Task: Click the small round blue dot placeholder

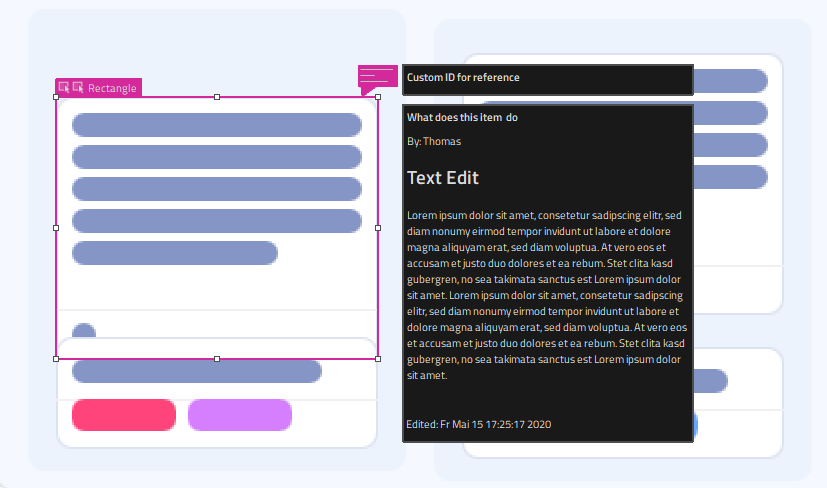Action: (84, 332)
